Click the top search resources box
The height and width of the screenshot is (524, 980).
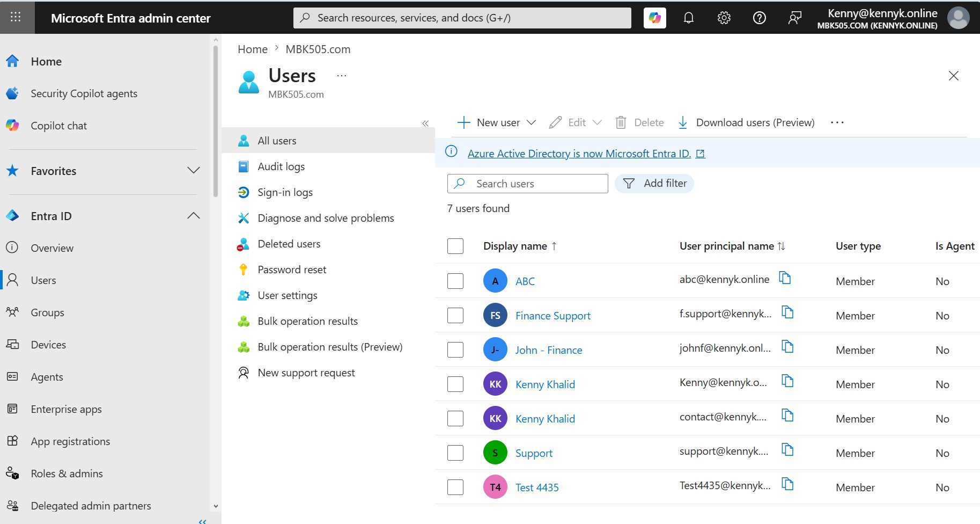[462, 18]
